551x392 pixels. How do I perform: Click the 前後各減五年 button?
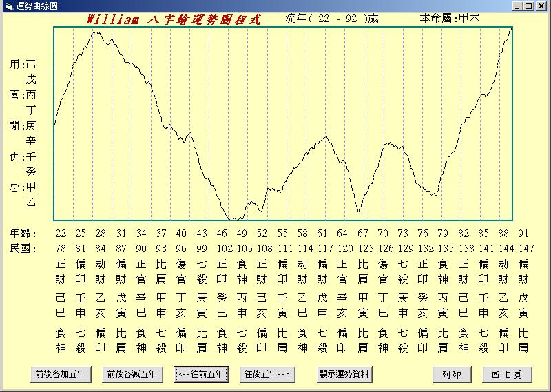(x=132, y=374)
